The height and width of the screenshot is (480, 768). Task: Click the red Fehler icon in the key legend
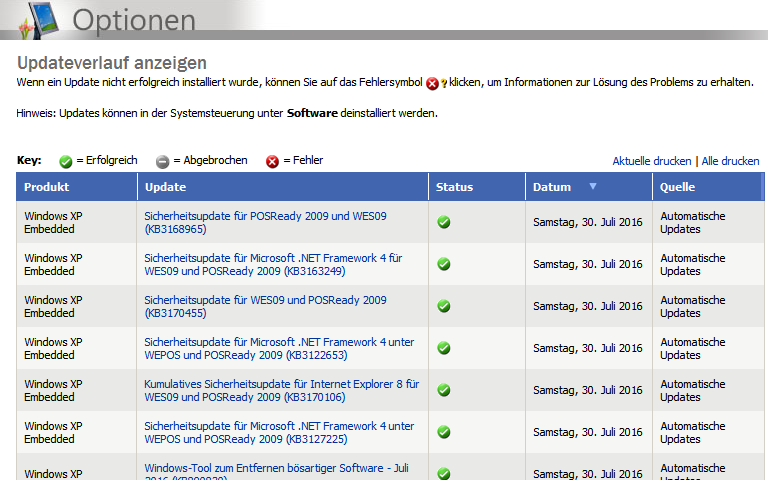272,161
